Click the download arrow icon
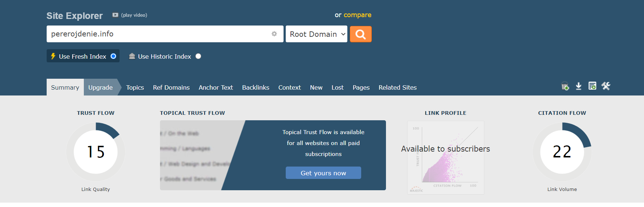This screenshot has width=644, height=207. pyautogui.click(x=578, y=86)
